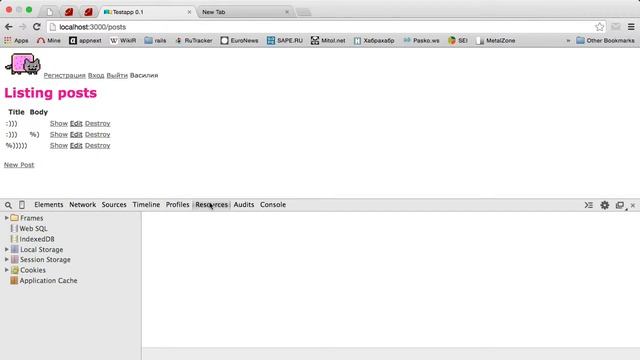Close the DevTools panel
640x360 pixels.
pyautogui.click(x=633, y=205)
